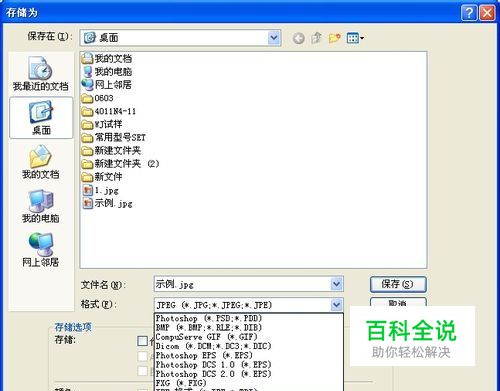The image size is (500, 391).
Task: Choose Photoshop DCS 2.0 format
Action: tap(248, 374)
